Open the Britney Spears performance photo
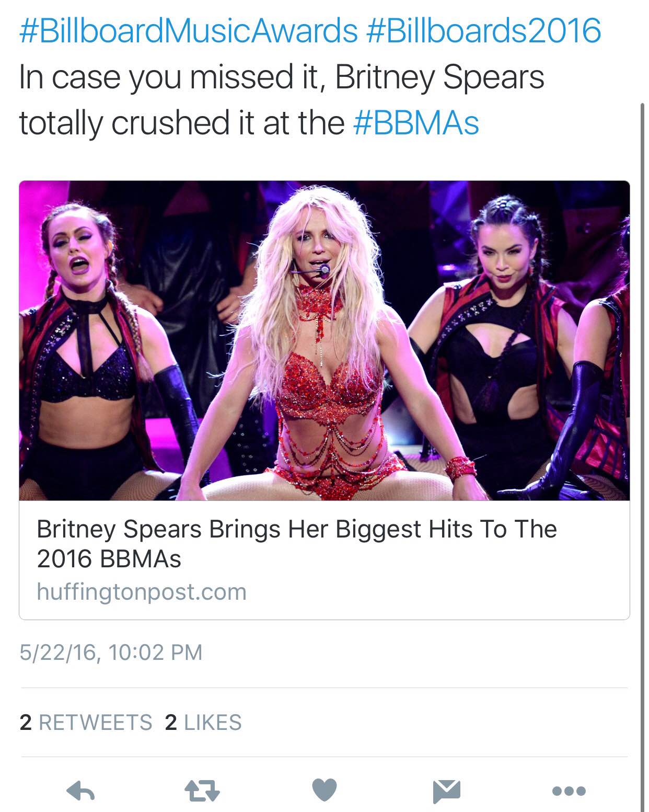 point(324,340)
